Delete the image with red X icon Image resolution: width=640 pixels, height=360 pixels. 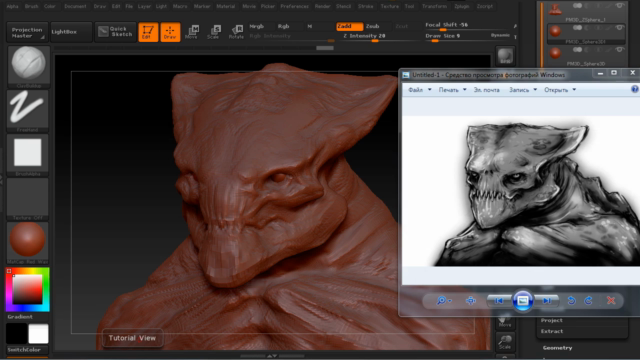click(611, 301)
